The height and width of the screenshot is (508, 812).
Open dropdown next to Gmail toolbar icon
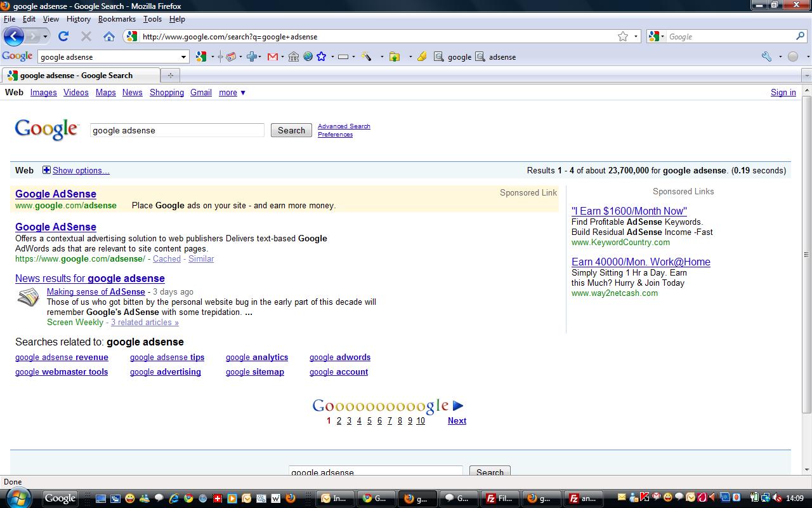[x=282, y=57]
